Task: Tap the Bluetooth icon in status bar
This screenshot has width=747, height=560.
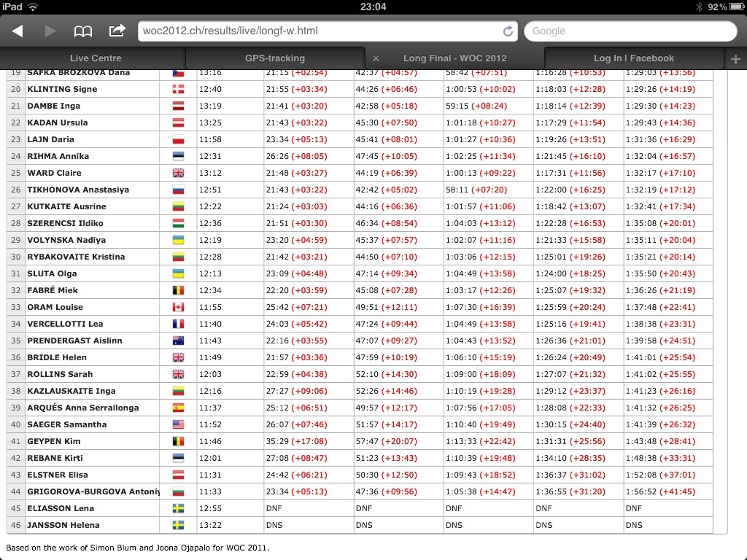Action: 698,7
